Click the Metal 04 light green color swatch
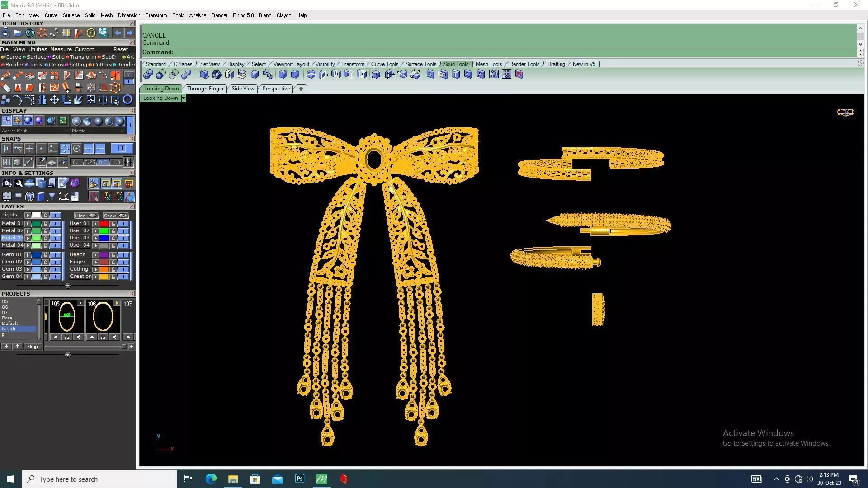This screenshot has width=868, height=488. (36, 245)
